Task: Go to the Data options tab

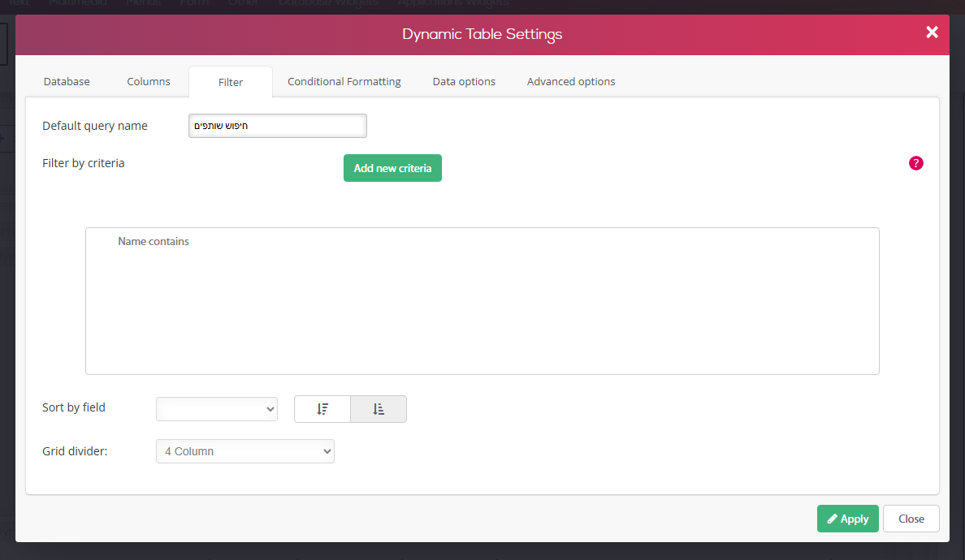Action: 464,82
